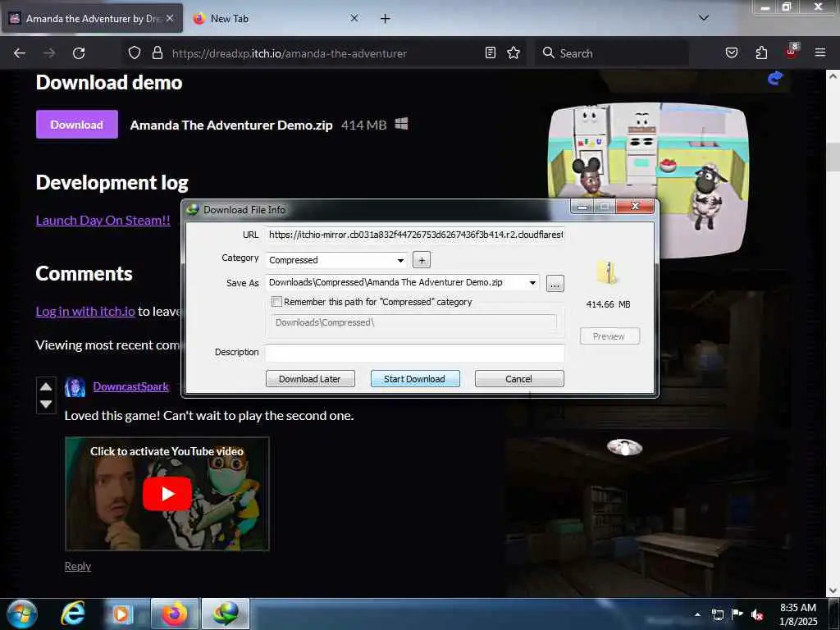Reload the page in Firefox

click(79, 53)
